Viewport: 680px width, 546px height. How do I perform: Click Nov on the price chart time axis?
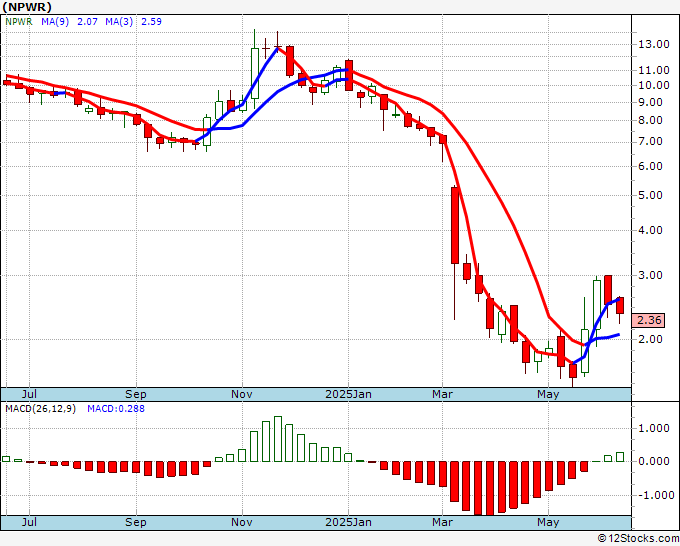click(x=242, y=394)
